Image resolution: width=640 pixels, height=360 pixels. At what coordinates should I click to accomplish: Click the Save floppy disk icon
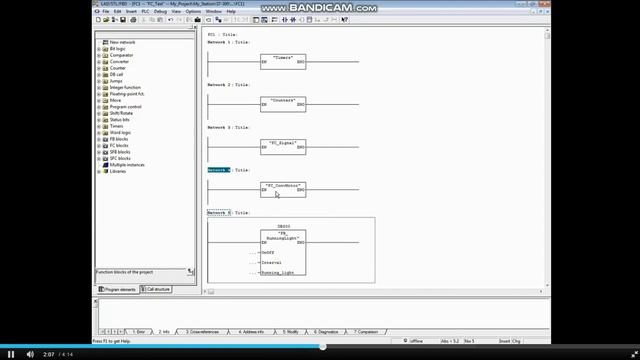pos(122,20)
